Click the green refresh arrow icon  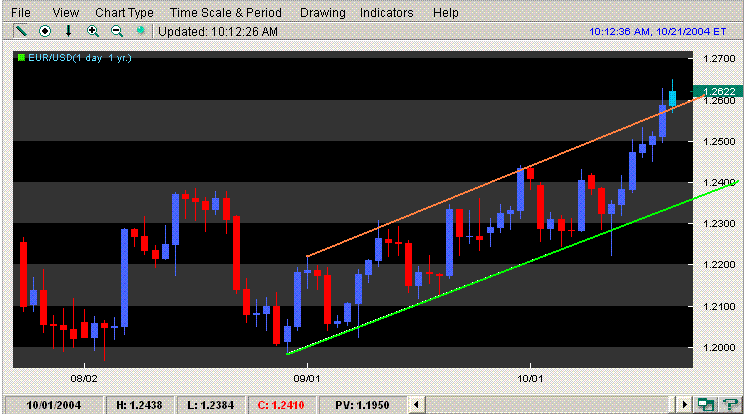pyautogui.click(x=140, y=31)
